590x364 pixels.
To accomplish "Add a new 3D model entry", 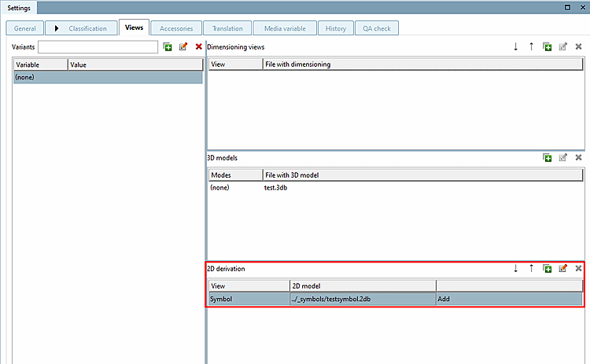I will [547, 157].
